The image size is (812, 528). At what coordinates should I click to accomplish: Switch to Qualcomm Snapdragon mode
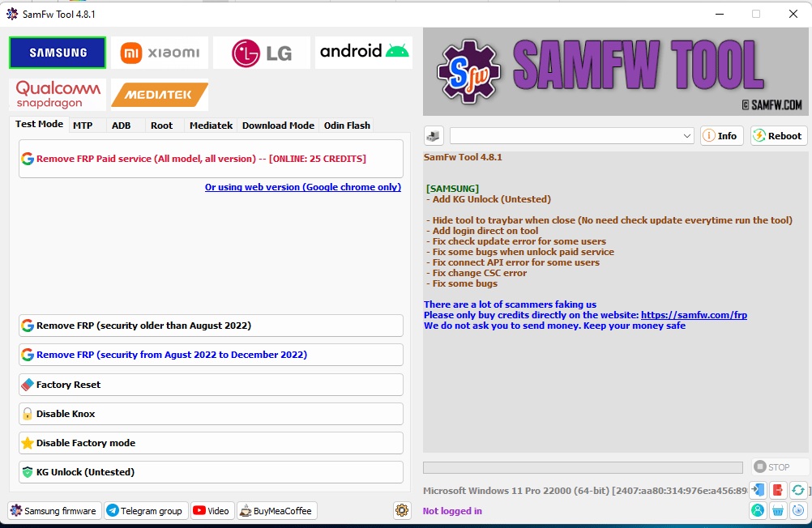(57, 94)
